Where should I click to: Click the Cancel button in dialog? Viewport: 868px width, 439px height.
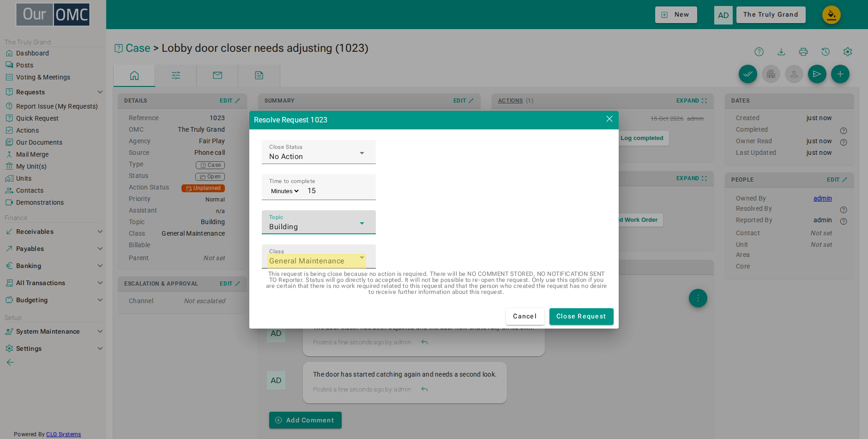tap(524, 317)
